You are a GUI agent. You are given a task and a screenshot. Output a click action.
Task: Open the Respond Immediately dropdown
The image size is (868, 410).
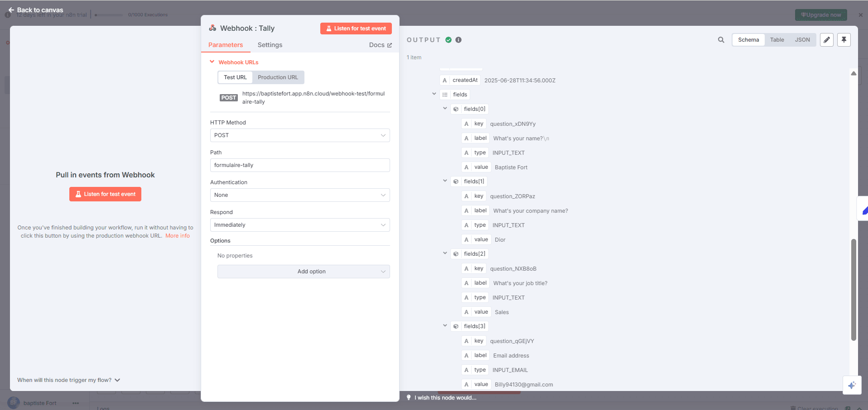pyautogui.click(x=300, y=225)
